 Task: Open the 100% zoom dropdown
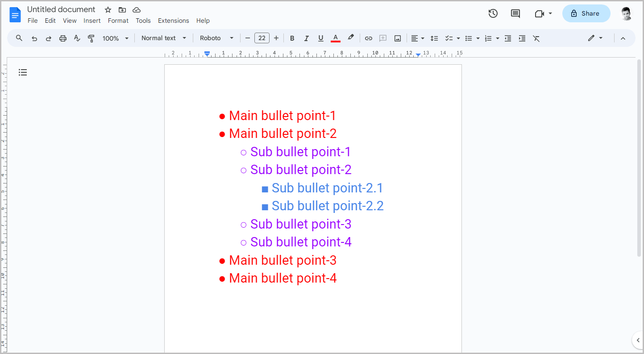[115, 38]
